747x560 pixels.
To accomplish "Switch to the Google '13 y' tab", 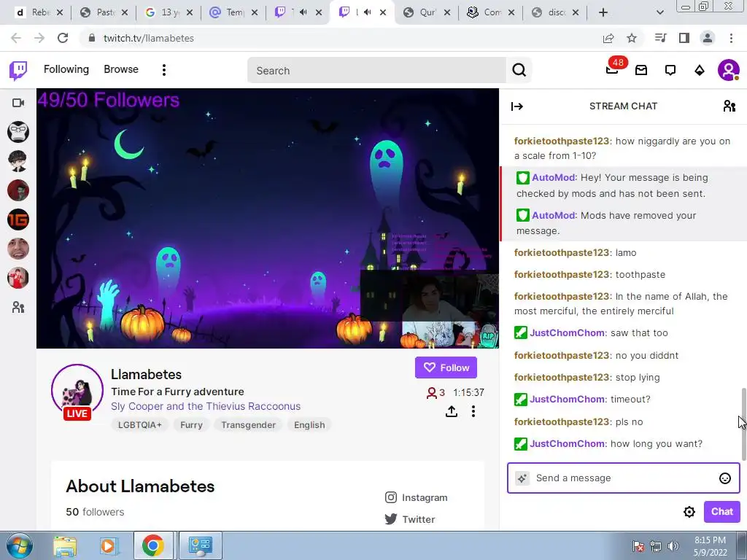I will [169, 12].
